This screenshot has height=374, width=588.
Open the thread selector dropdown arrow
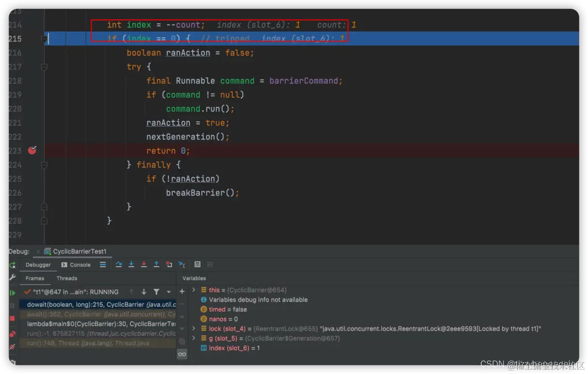tap(168, 292)
